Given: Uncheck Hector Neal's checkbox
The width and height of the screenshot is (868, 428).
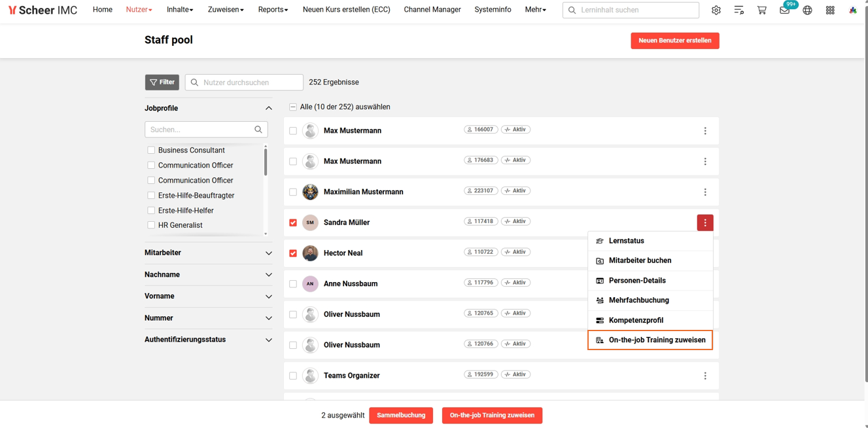Looking at the screenshot, I should click(293, 253).
